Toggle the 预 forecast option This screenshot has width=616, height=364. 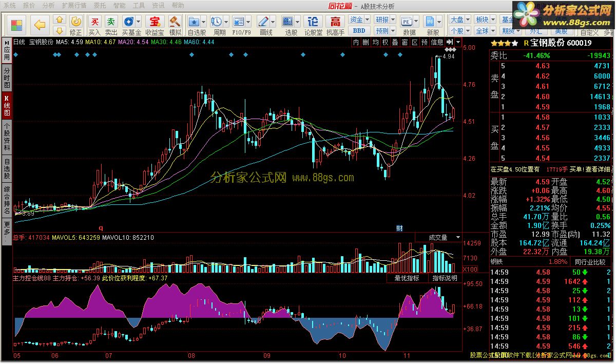[x=424, y=42]
